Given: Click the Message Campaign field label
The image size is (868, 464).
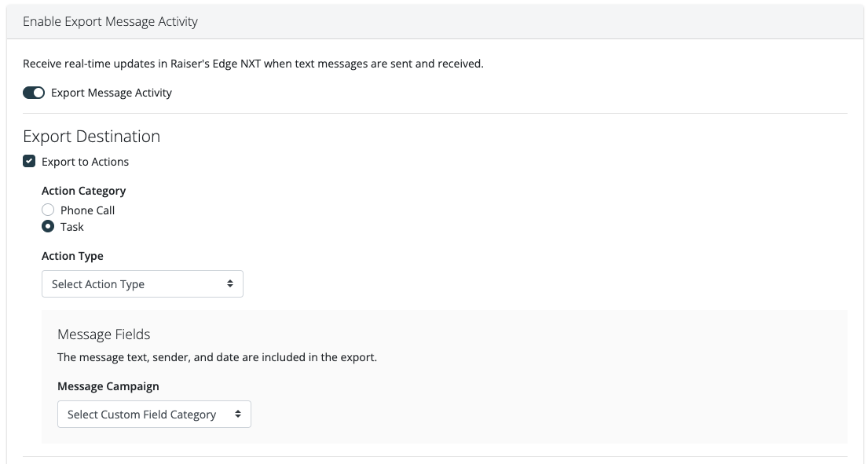Looking at the screenshot, I should [x=108, y=386].
